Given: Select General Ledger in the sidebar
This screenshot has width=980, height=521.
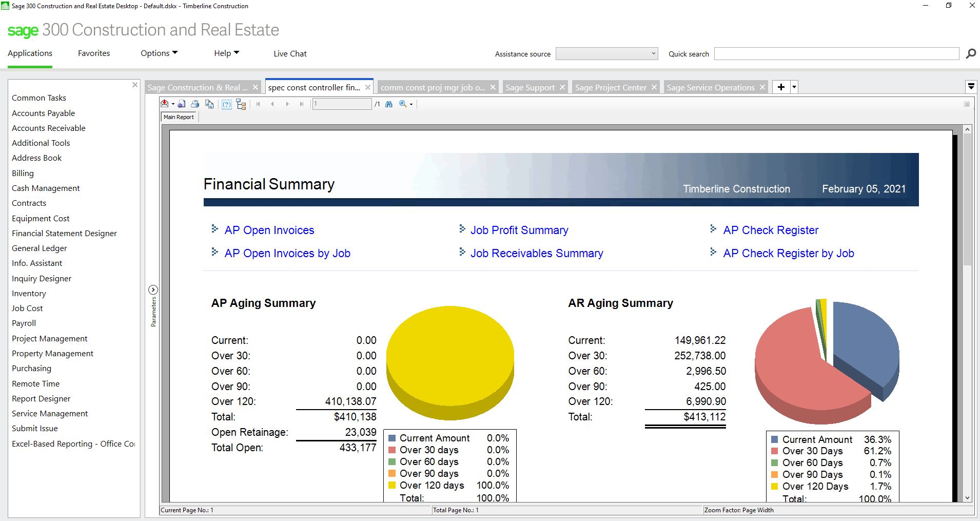Looking at the screenshot, I should 40,248.
